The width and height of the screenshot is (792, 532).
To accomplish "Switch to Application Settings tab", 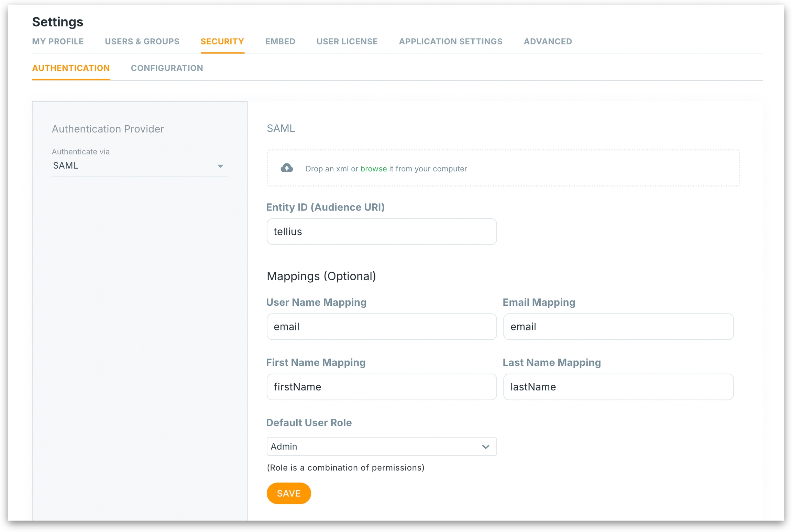I will pyautogui.click(x=450, y=42).
